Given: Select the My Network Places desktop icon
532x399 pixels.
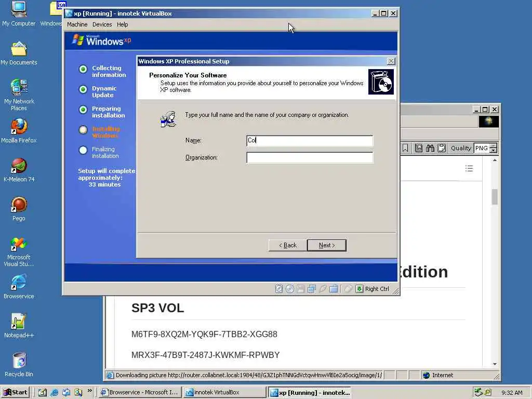Looking at the screenshot, I should click(x=19, y=95).
